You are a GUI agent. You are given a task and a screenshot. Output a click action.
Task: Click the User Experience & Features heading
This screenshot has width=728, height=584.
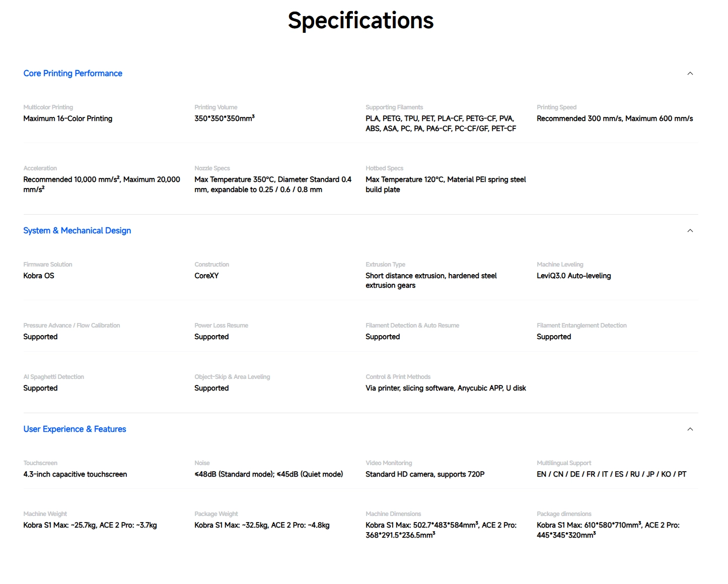[75, 429]
